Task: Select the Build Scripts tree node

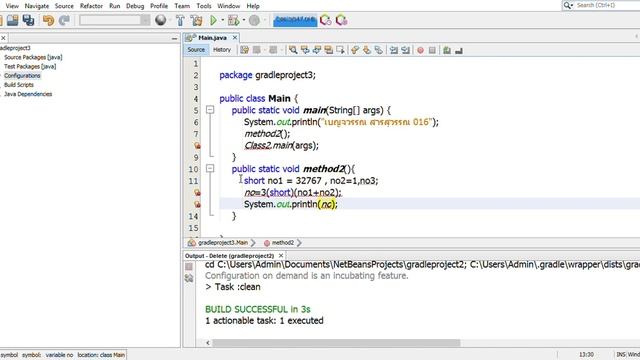Action: [19, 85]
